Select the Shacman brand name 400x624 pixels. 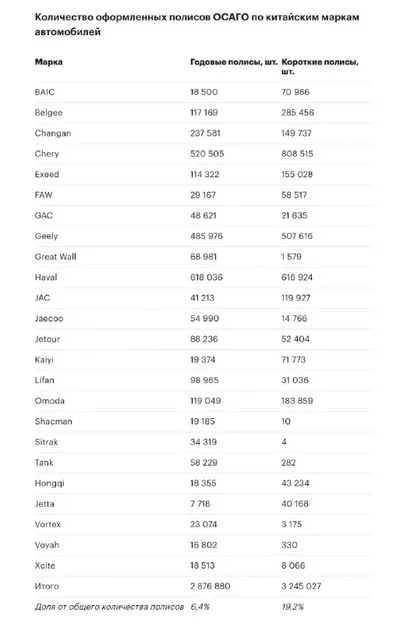click(53, 421)
